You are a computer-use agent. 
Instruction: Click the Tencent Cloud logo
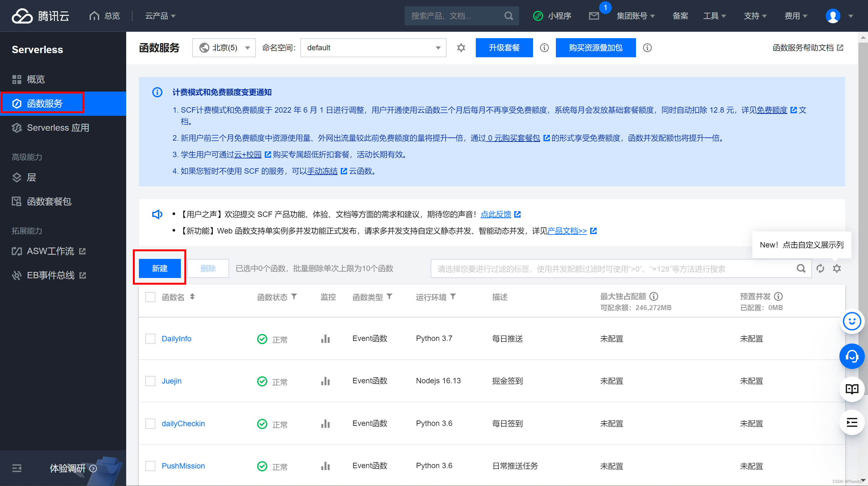tap(40, 16)
